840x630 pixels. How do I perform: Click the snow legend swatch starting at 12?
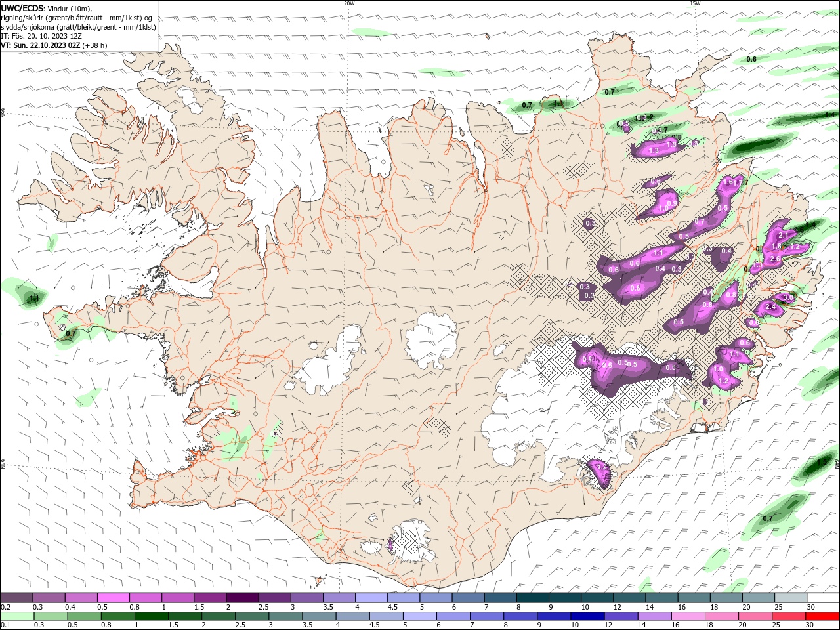coord(628,598)
